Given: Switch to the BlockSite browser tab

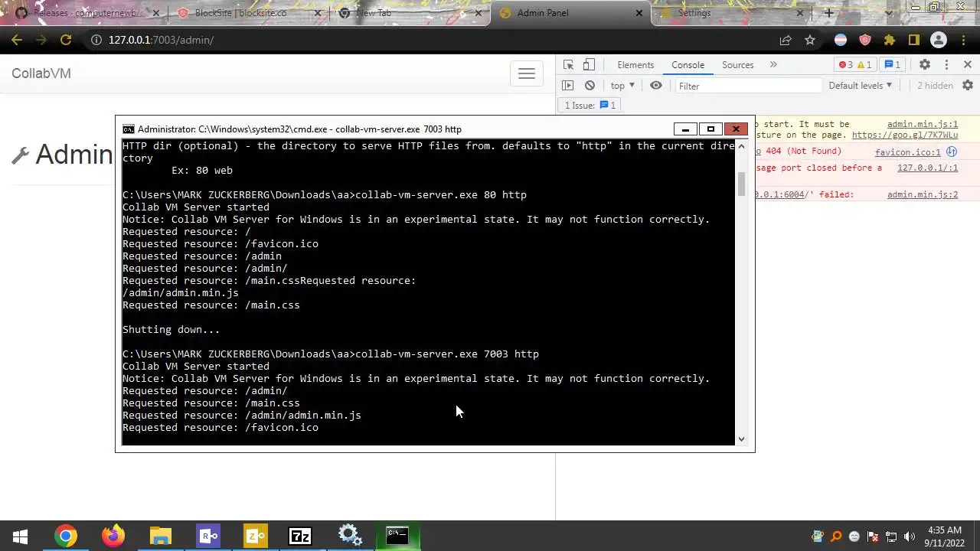Looking at the screenshot, I should [249, 13].
